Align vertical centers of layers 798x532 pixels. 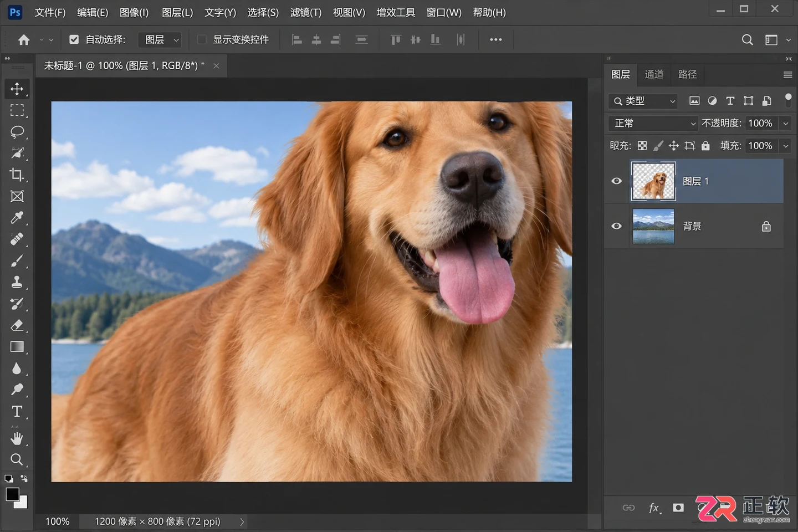point(416,39)
